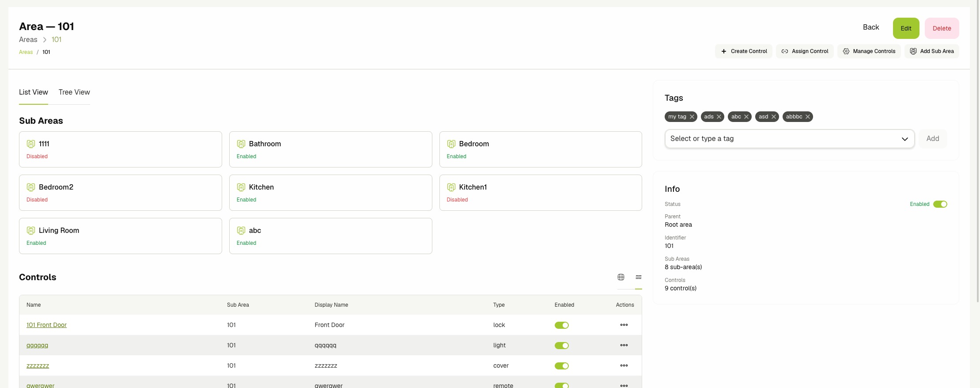Click the chevron between Areas and 101
980x388 pixels.
pyautogui.click(x=45, y=40)
